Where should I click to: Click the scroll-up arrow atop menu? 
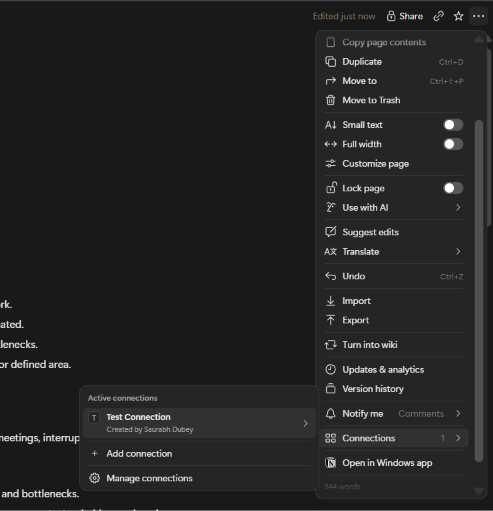point(479,39)
